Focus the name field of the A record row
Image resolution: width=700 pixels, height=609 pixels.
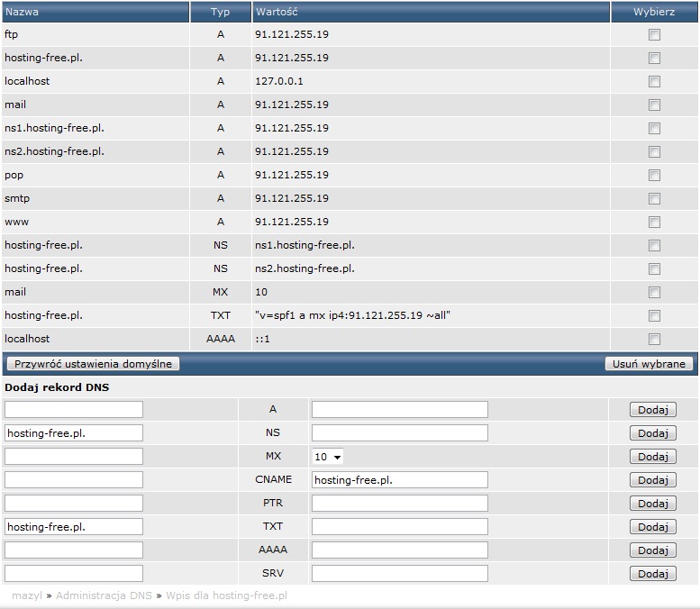[x=74, y=409]
